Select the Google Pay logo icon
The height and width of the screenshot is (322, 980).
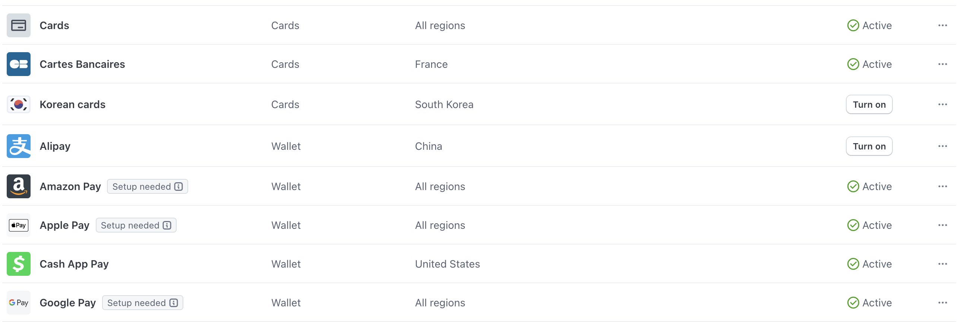pyautogui.click(x=18, y=303)
